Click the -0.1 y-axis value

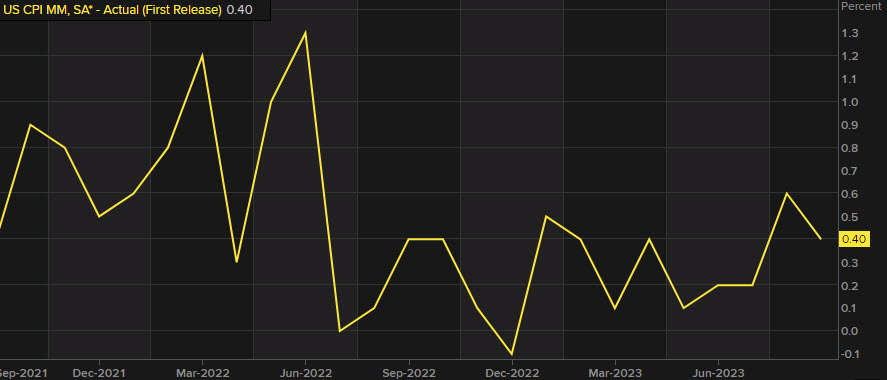tap(849, 354)
